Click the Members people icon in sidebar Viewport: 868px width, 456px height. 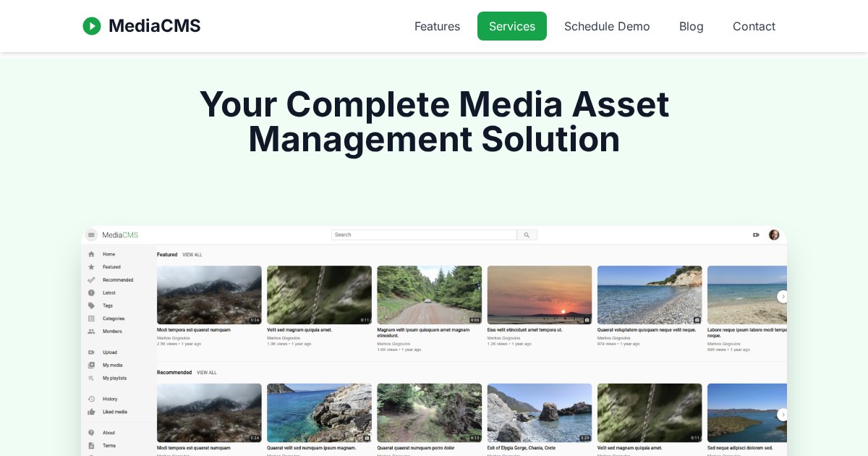point(91,332)
